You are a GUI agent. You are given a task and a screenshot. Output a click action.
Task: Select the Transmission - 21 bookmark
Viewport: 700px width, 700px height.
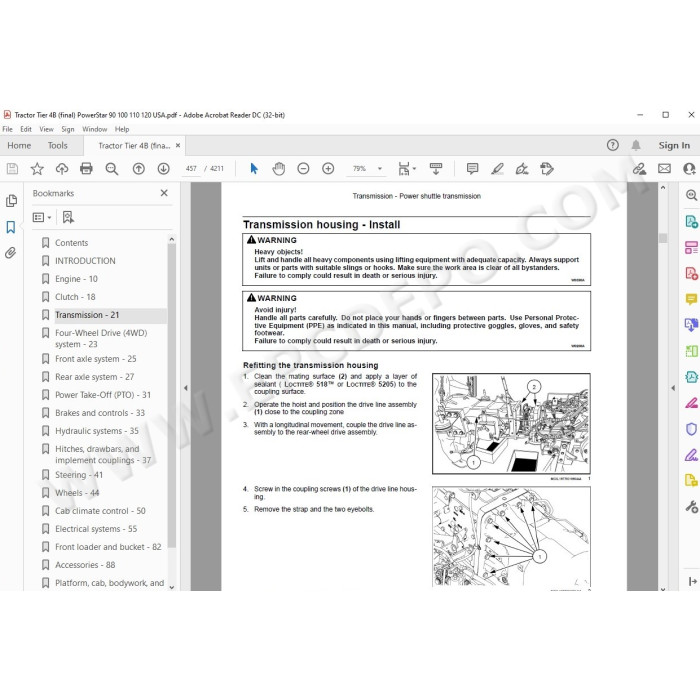pyautogui.click(x=87, y=315)
